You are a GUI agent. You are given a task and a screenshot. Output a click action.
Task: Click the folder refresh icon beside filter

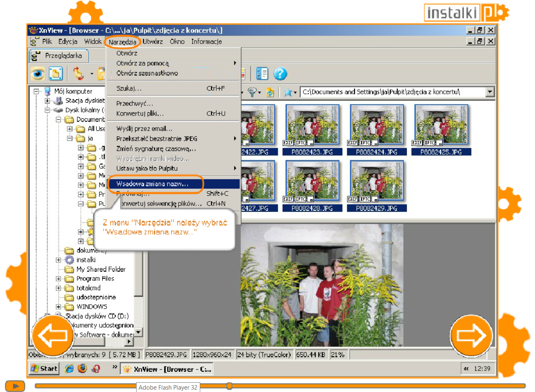(x=270, y=92)
